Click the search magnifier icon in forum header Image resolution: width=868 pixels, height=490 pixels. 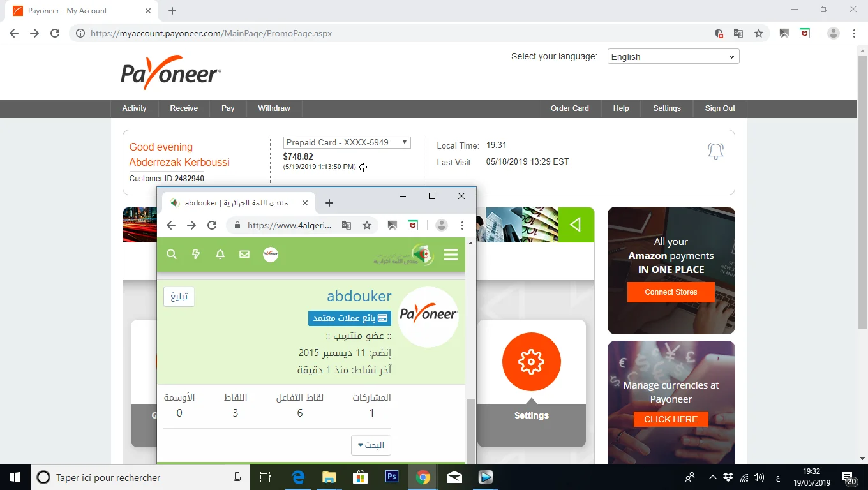click(x=172, y=255)
